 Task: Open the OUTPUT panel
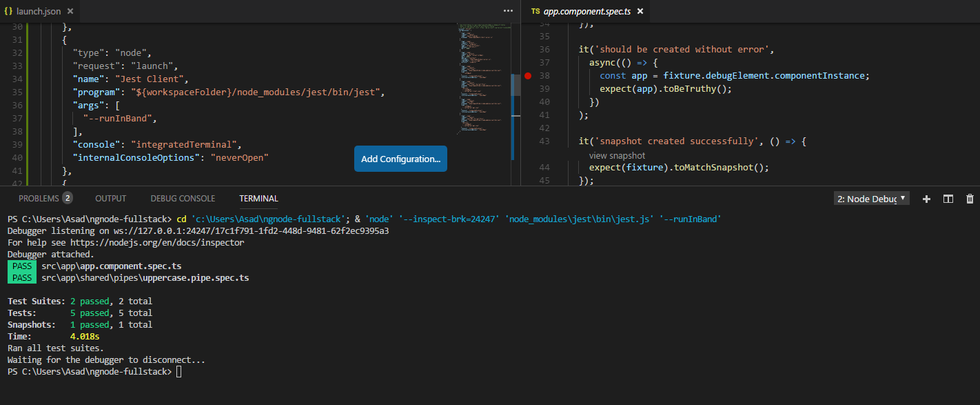[110, 198]
